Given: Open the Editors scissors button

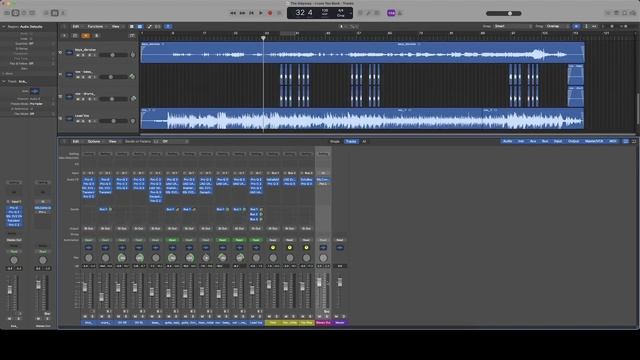Looking at the screenshot, I should pos(63,13).
